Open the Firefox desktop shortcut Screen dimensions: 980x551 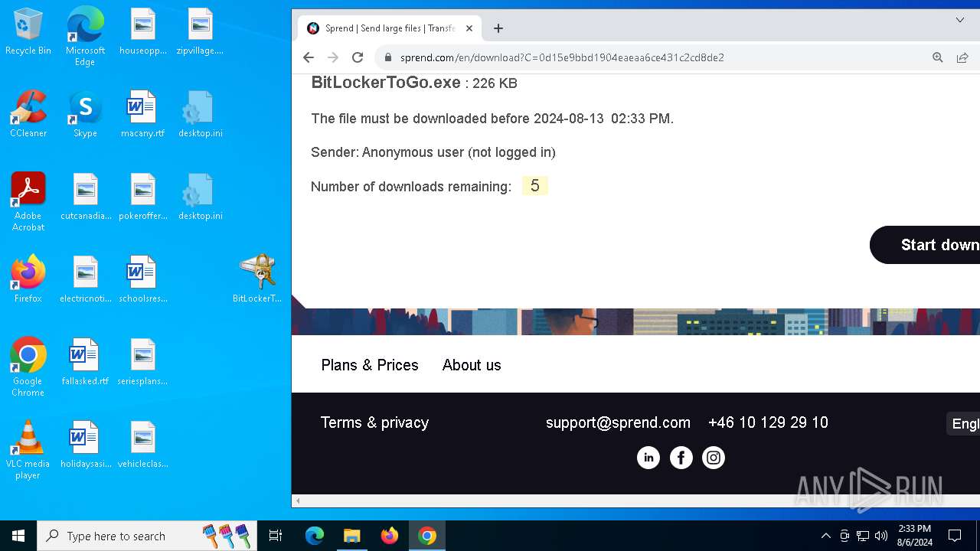(28, 279)
